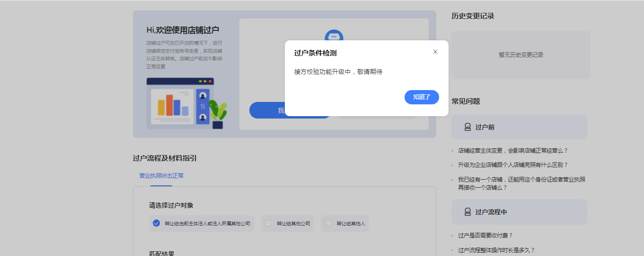Click the 过户流程中 section header

(x=520, y=212)
